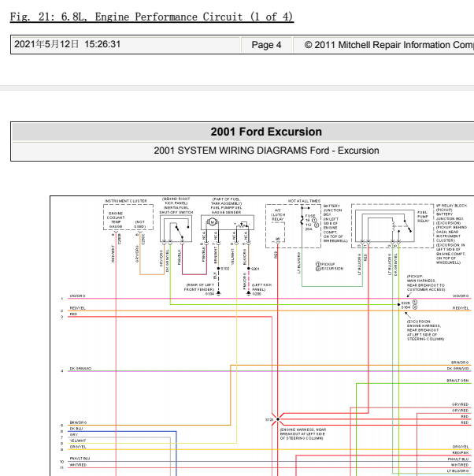The width and height of the screenshot is (474, 476).
Task: Open the Fig. 21 Engine Performance Circuit link
Action: [x=152, y=17]
